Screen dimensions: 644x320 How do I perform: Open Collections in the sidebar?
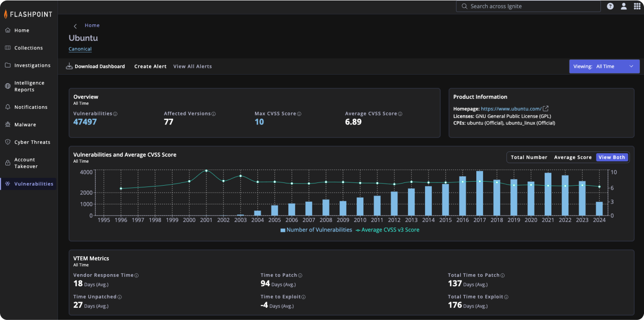[28, 48]
